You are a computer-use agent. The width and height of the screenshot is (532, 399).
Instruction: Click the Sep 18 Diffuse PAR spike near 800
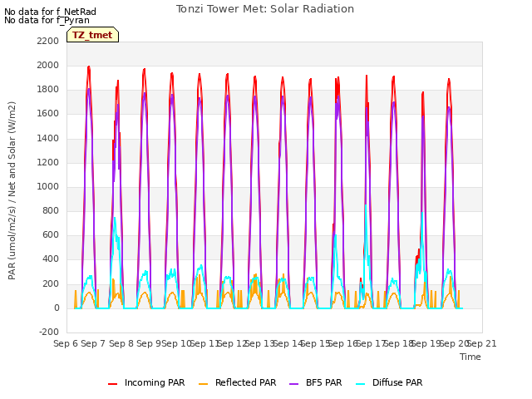tap(422, 213)
